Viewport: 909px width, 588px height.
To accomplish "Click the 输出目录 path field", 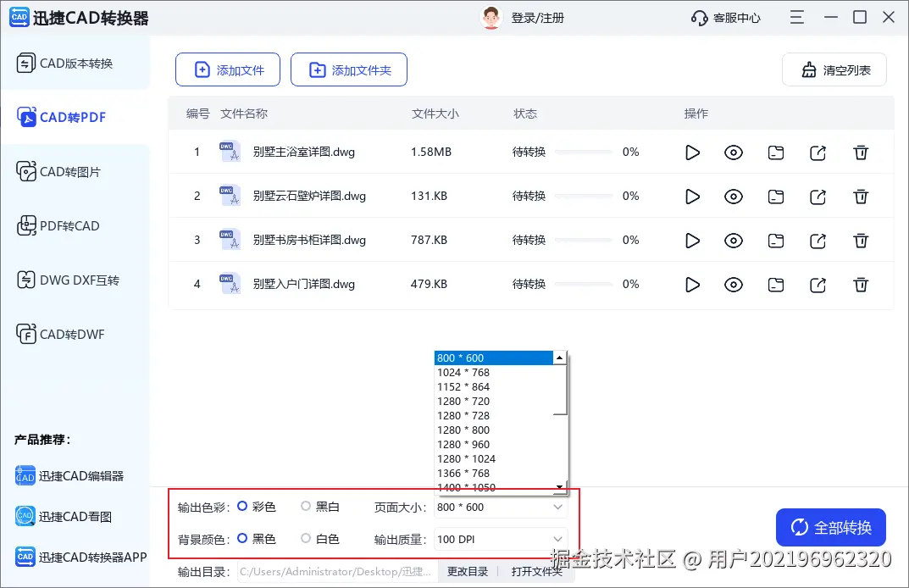I will pyautogui.click(x=338, y=572).
